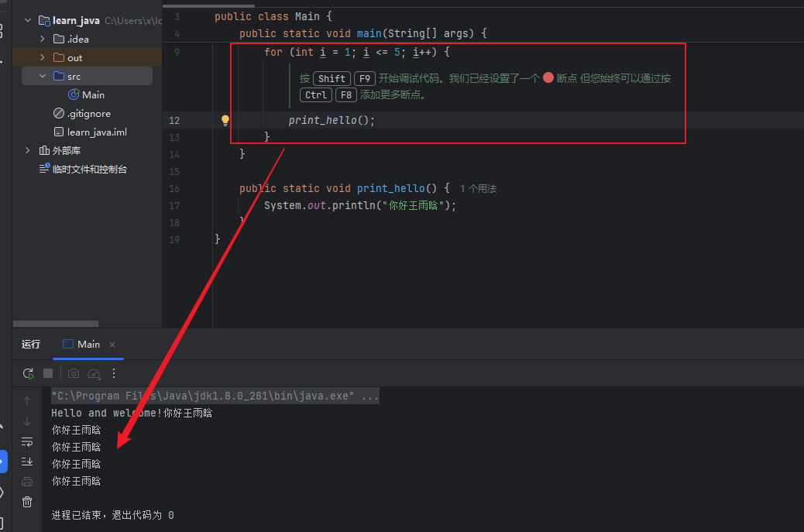Click the .gitignore file icon

59,113
